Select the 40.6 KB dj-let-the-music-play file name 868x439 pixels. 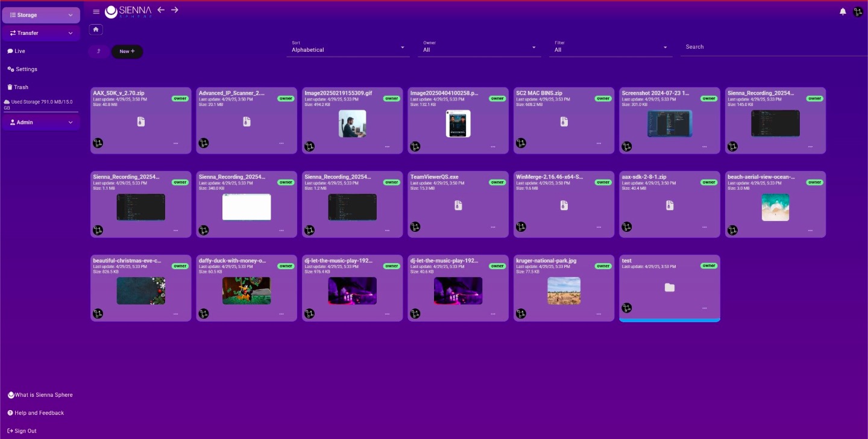pos(444,261)
